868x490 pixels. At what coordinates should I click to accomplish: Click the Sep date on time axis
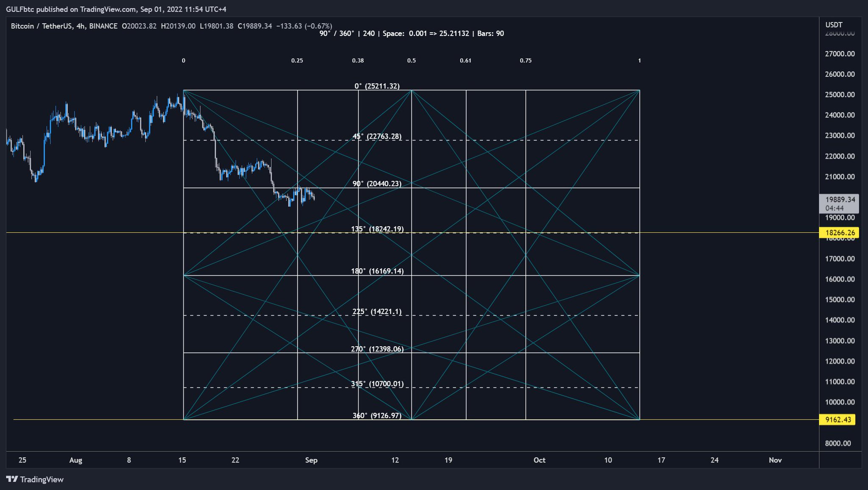coord(311,460)
